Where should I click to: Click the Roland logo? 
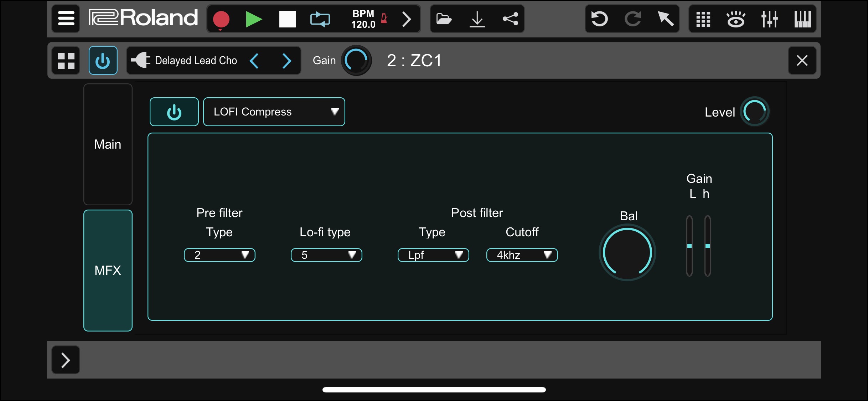[x=143, y=18]
